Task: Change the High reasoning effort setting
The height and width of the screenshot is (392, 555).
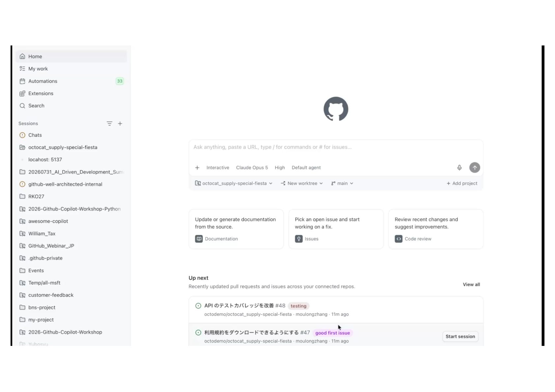Action: (280, 168)
